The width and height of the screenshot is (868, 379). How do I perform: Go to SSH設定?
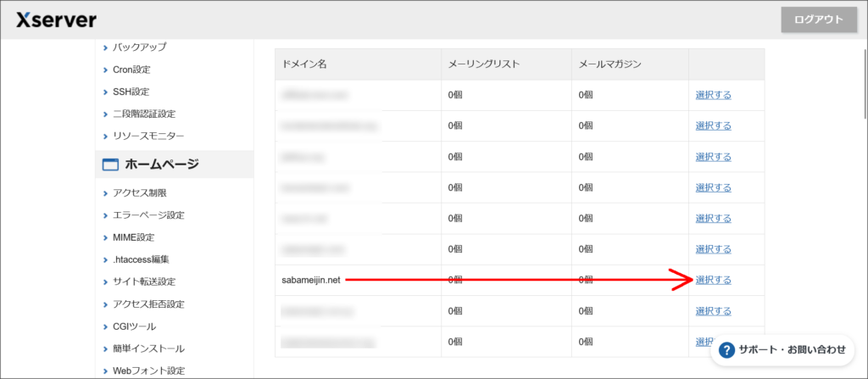(x=131, y=92)
